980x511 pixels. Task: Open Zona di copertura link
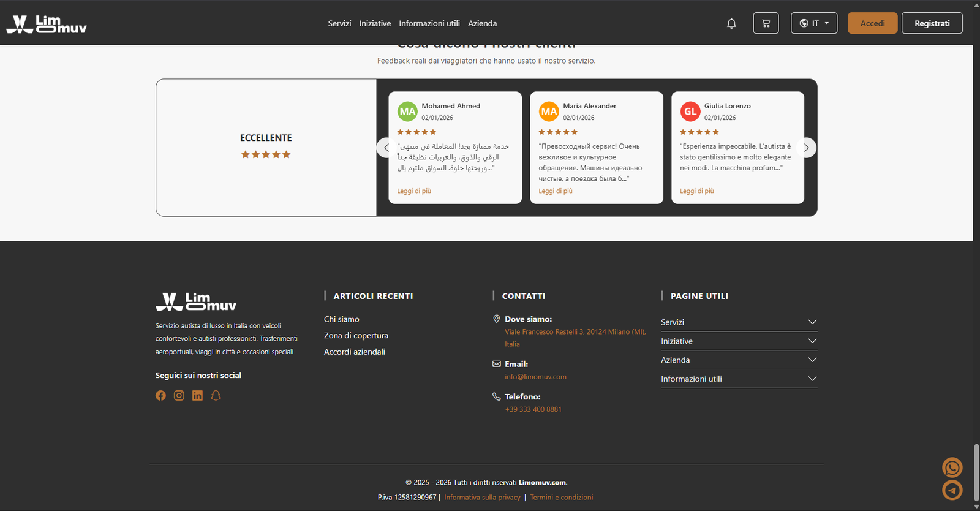356,336
